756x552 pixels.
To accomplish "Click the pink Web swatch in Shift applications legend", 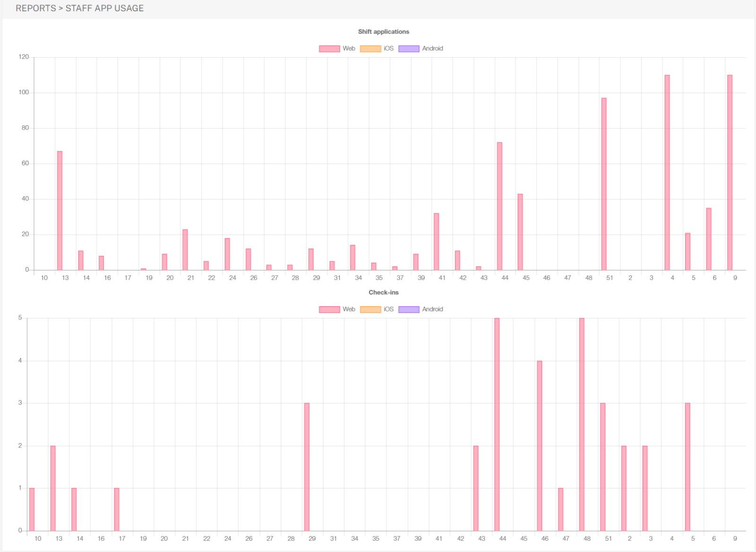I will (x=329, y=49).
